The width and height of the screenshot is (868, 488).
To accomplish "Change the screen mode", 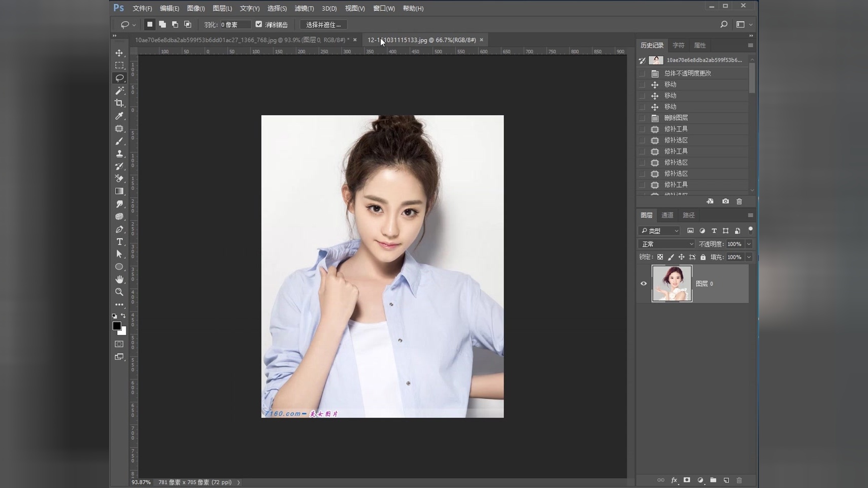I will 119,357.
